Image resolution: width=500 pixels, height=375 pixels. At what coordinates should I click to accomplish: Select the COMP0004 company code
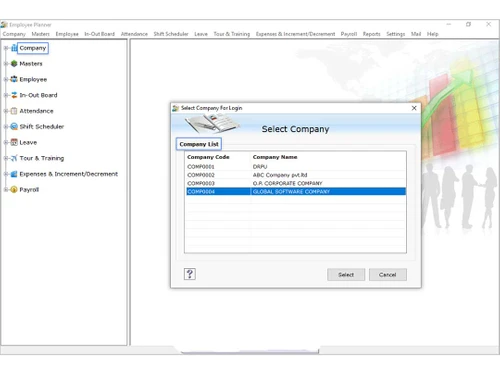click(x=201, y=192)
